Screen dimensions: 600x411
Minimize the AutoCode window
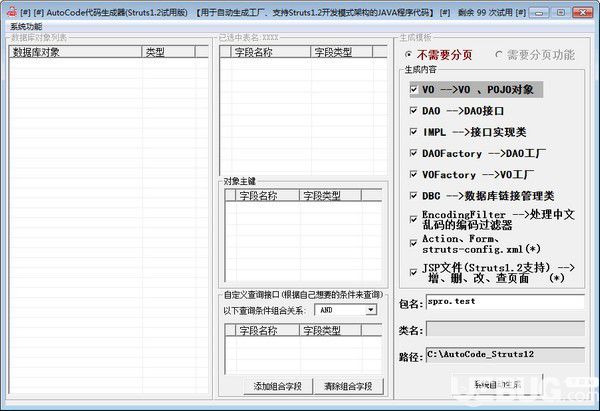539,12
